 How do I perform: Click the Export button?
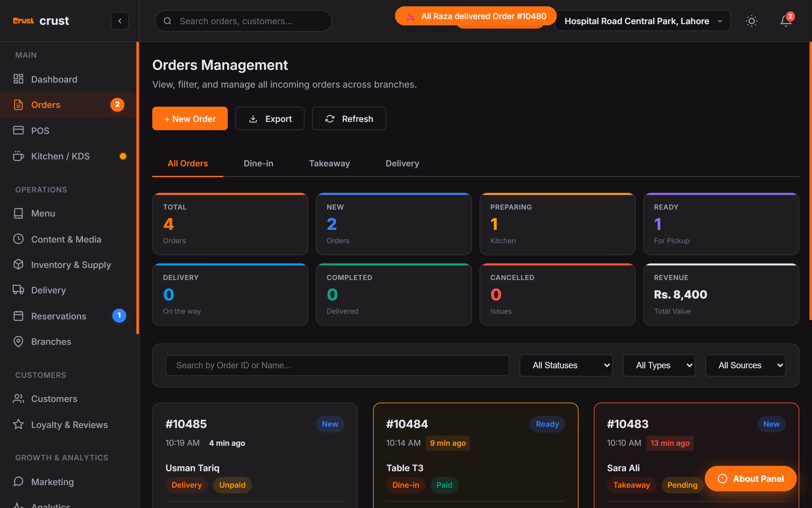(x=270, y=119)
